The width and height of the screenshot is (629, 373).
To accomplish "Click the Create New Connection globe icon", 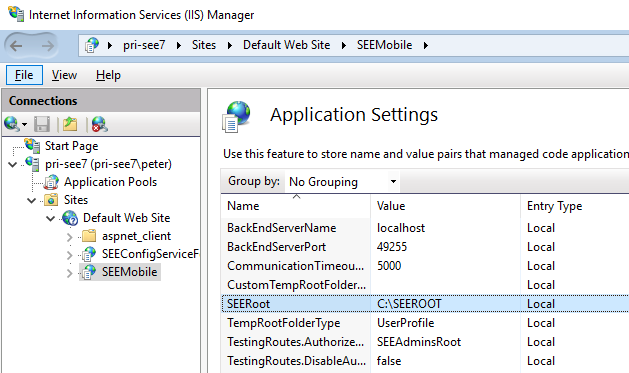I will [x=11, y=124].
